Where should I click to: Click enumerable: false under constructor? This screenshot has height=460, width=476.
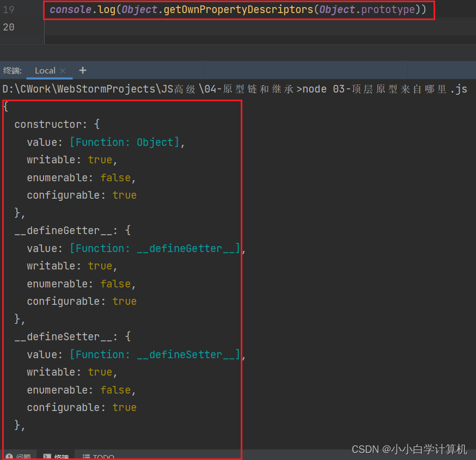(x=81, y=177)
